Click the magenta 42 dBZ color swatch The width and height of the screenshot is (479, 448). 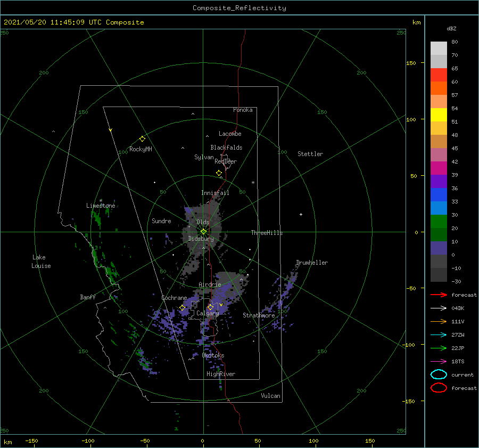point(439,168)
